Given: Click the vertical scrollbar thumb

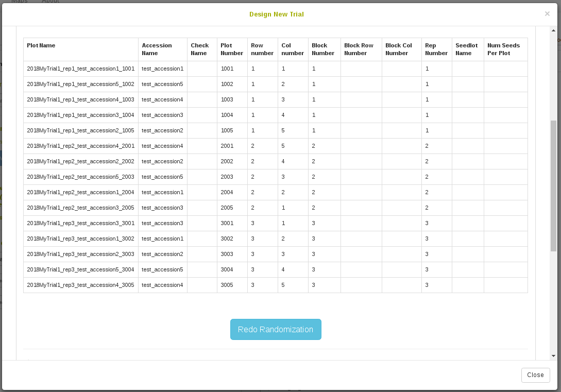Looking at the screenshot, I should point(553,186).
